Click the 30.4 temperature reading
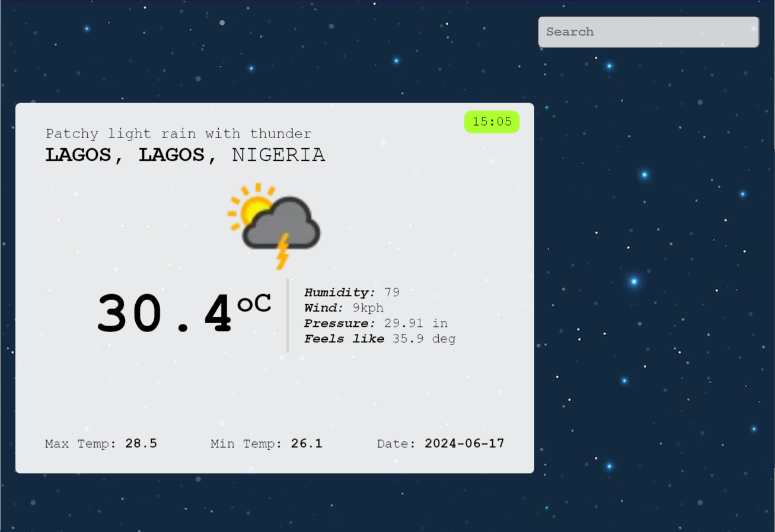This screenshot has height=532, width=775. click(164, 314)
